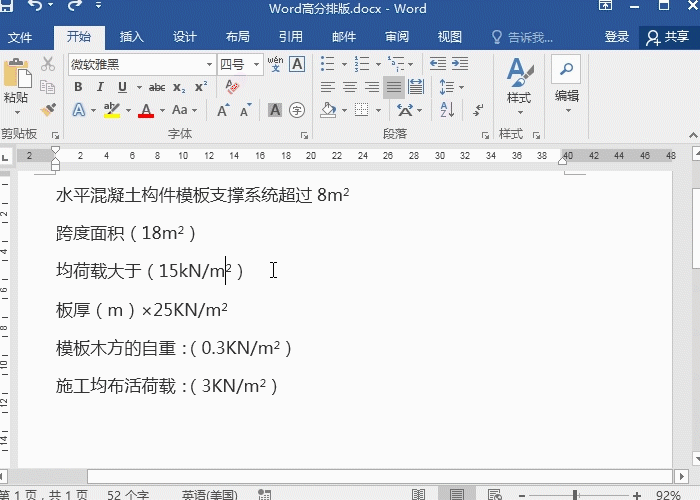Image resolution: width=700 pixels, height=500 pixels.
Task: Click the 共享 share button
Action: [x=668, y=37]
